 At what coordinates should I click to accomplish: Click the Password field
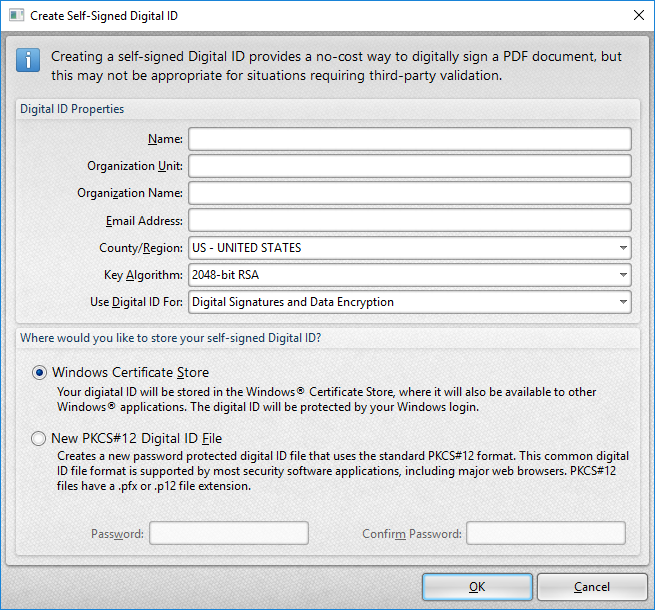(x=229, y=533)
